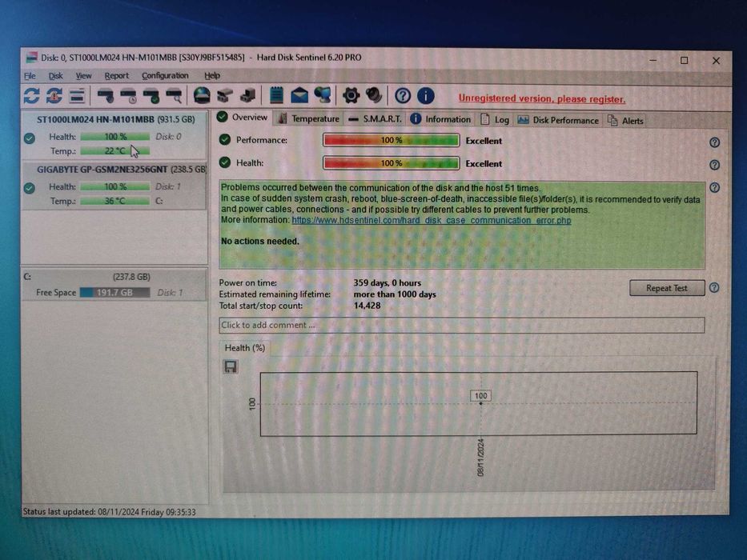Image resolution: width=747 pixels, height=560 pixels.
Task: Click the stacked lines toolbar icon
Action: [x=77, y=96]
